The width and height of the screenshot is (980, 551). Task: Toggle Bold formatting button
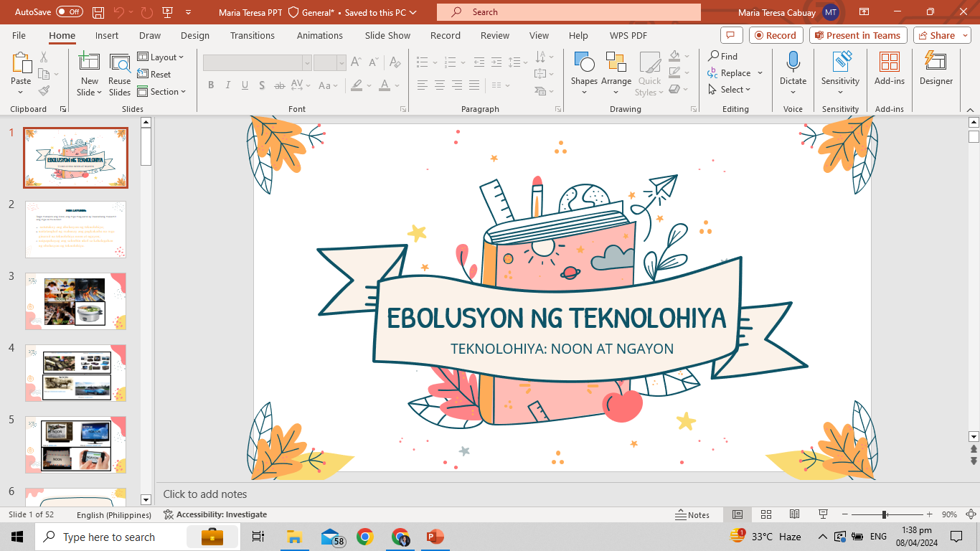click(x=211, y=85)
